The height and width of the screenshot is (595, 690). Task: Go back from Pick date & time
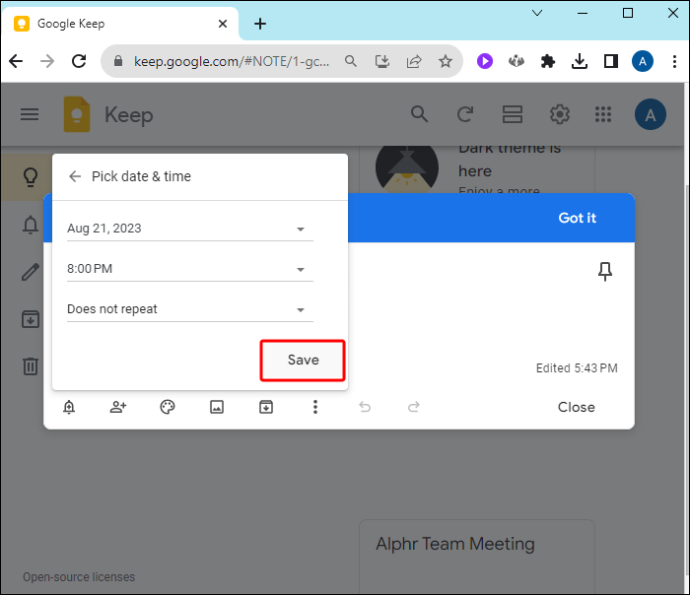(75, 176)
